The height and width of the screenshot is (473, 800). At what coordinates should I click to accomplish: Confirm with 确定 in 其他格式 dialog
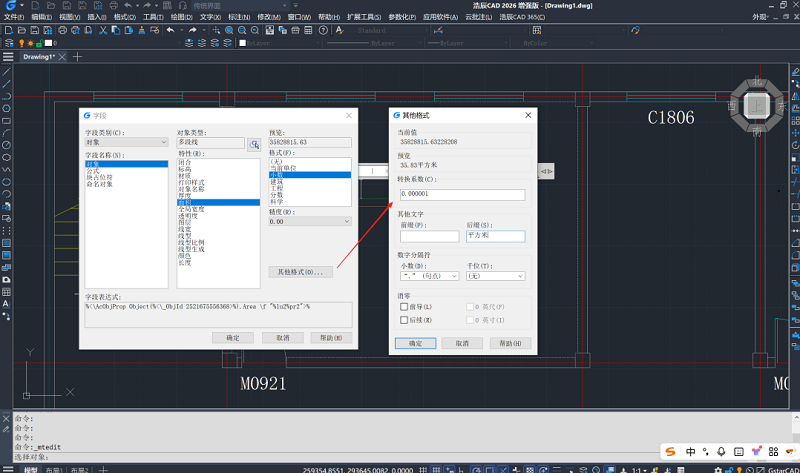click(414, 343)
